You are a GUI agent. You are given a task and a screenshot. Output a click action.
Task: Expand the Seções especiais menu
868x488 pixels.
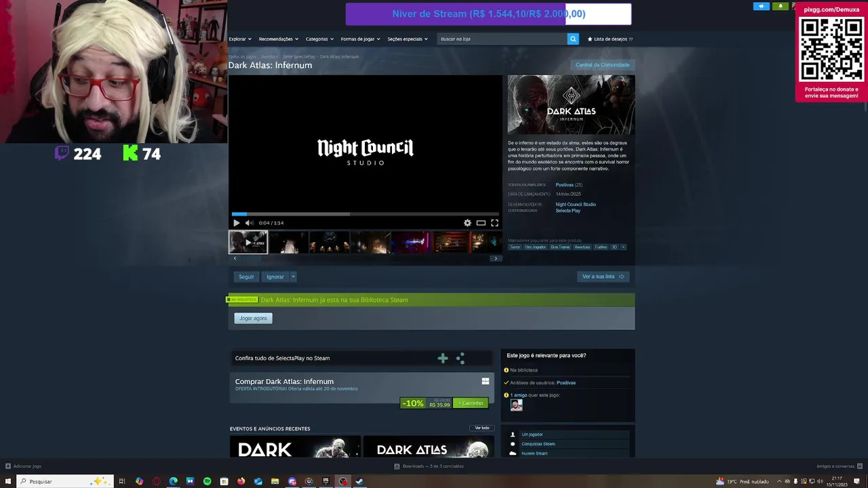(408, 39)
